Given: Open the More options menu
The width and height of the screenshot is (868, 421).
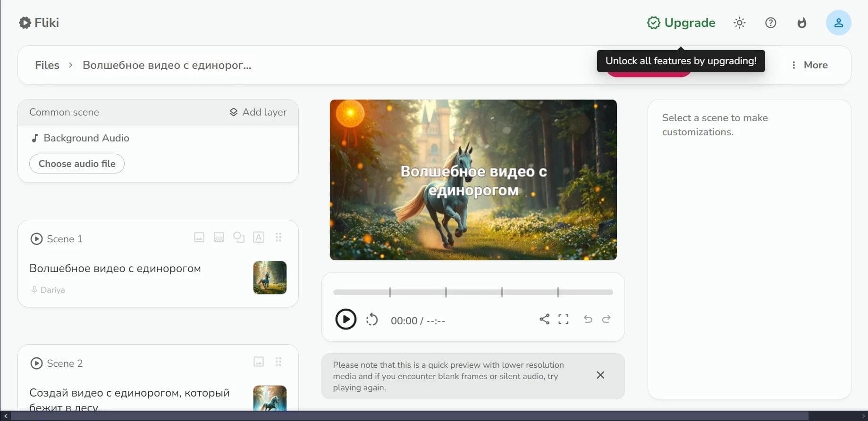Looking at the screenshot, I should [x=809, y=65].
